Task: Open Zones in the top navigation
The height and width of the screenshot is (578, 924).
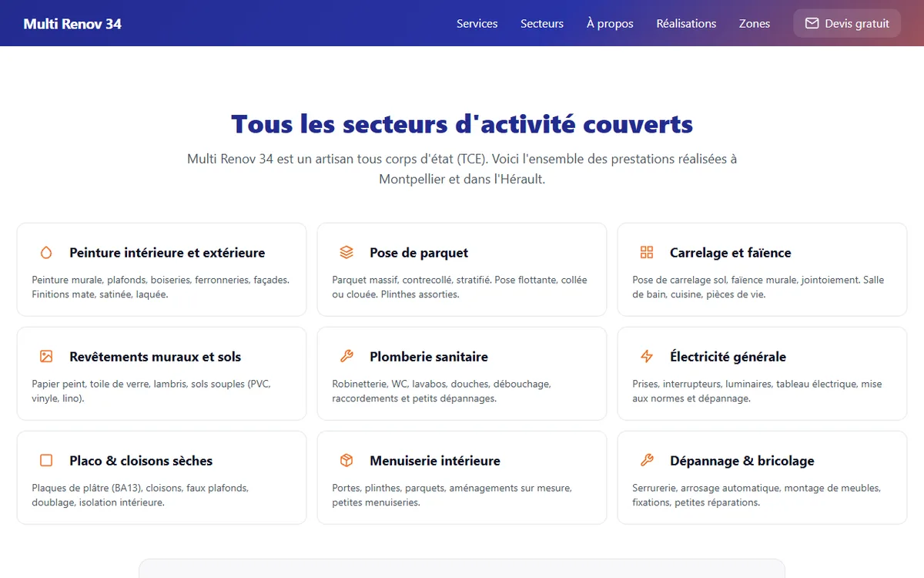Action: click(755, 23)
